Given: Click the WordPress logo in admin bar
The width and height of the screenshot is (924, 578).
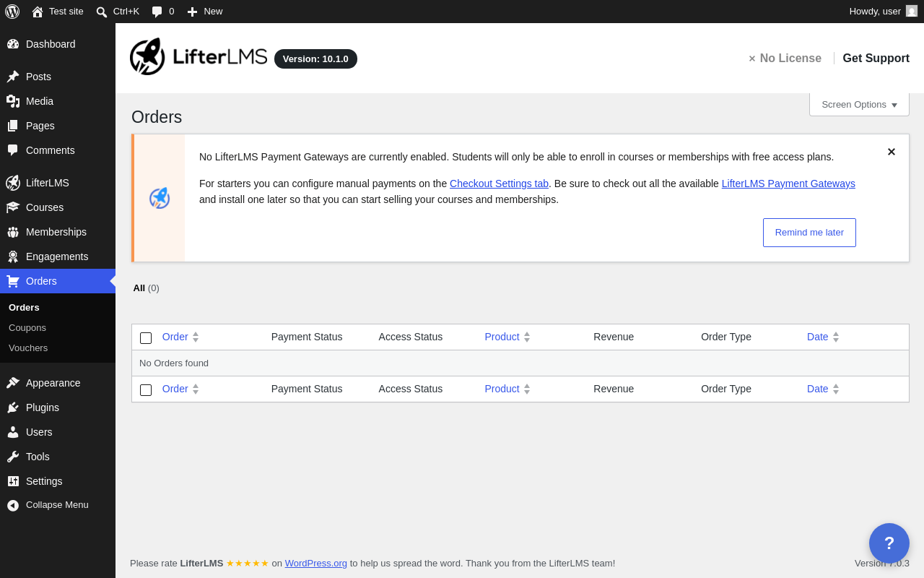Looking at the screenshot, I should [12, 12].
